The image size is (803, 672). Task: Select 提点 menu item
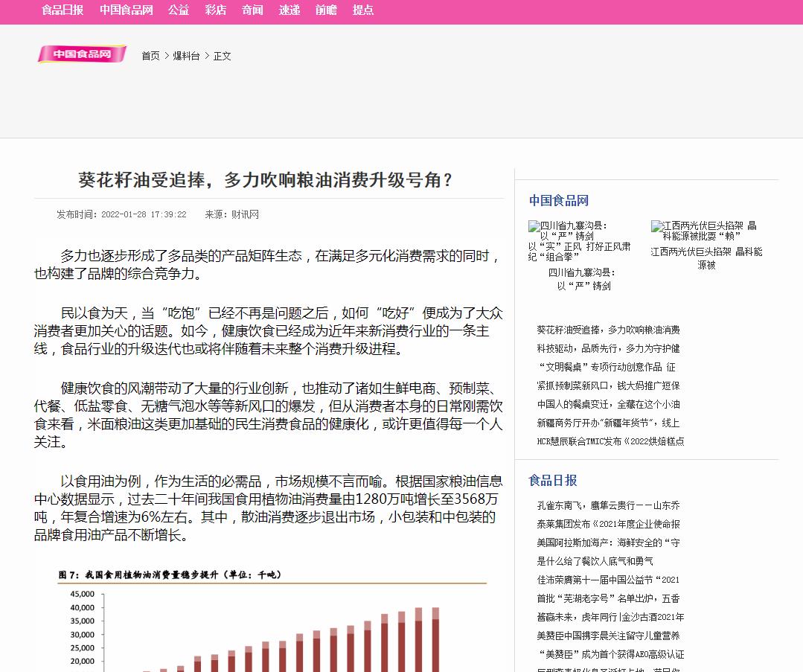coord(363,10)
